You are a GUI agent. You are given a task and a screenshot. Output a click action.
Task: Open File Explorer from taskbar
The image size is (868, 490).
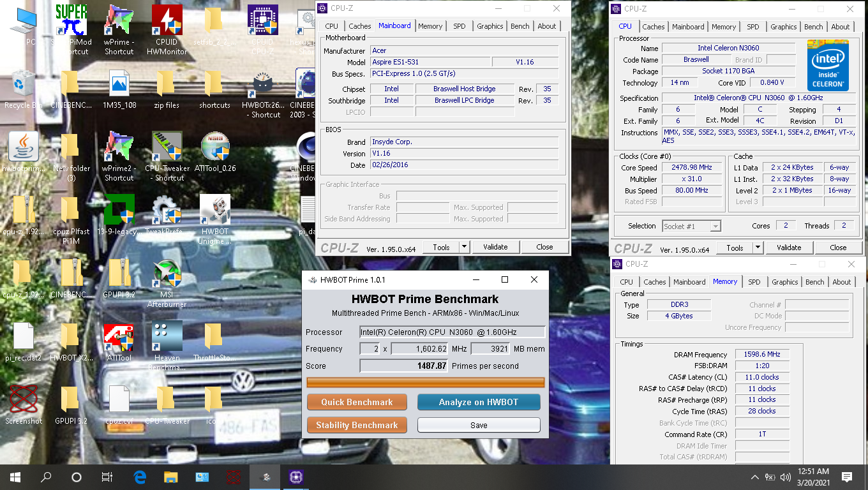coord(170,477)
